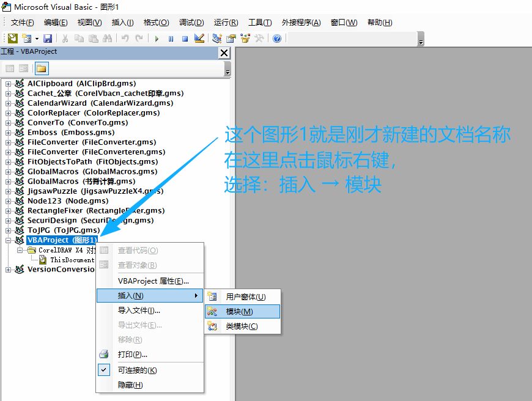The image size is (532, 401).
Task: Toggle Design Mode icon in toolbar
Action: coord(199,39)
